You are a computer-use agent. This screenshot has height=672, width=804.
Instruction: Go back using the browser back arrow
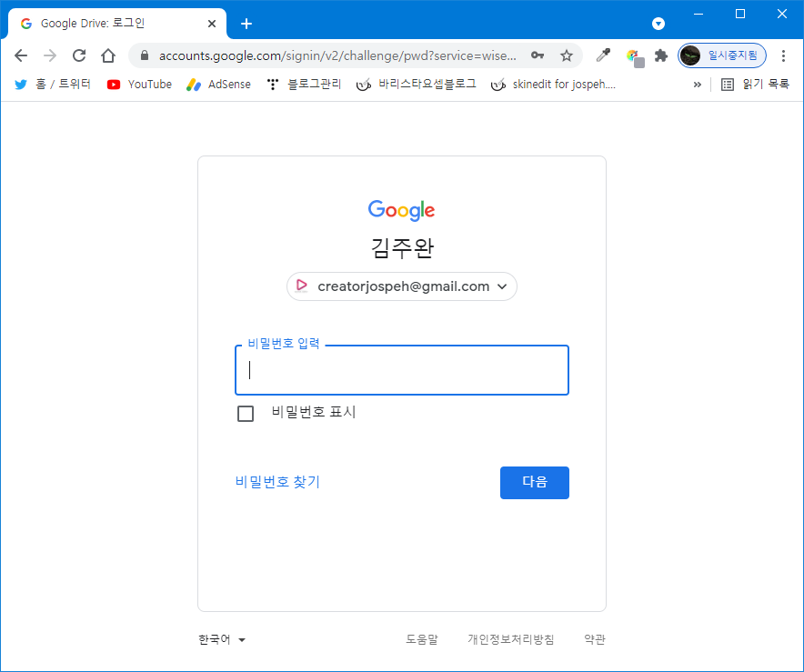pos(21,55)
